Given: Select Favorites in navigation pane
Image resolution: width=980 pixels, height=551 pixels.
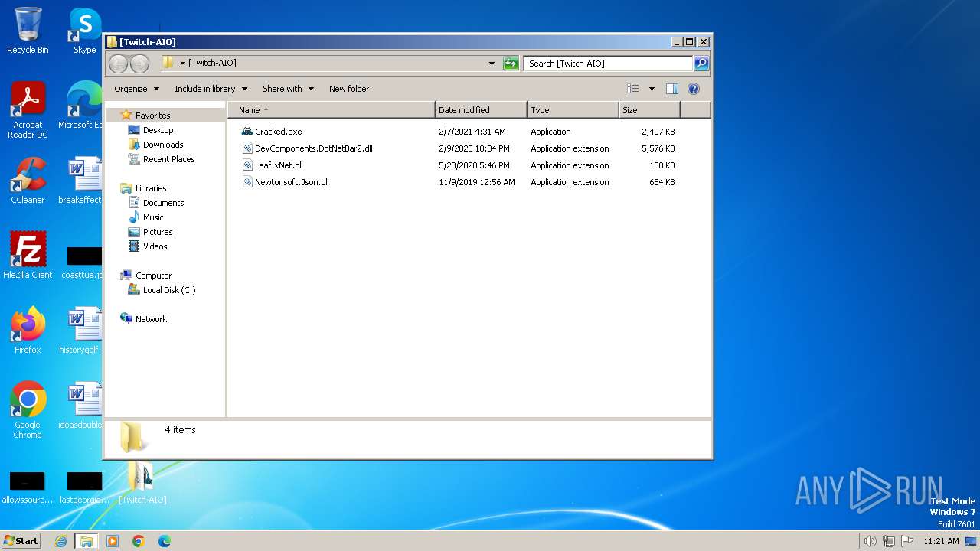Looking at the screenshot, I should point(152,116).
